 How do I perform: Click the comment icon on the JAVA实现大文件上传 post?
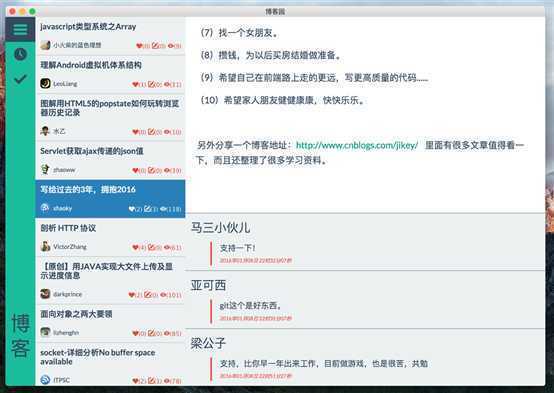pyautogui.click(x=148, y=295)
